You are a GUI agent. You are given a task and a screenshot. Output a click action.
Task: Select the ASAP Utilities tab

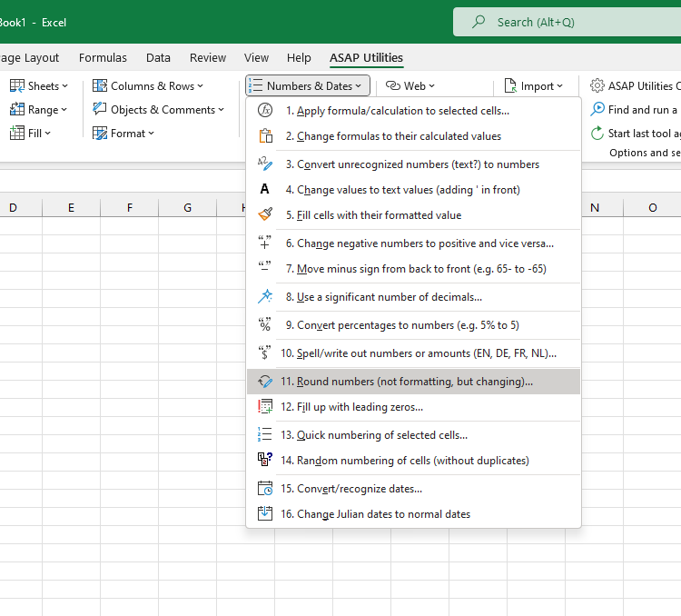[x=366, y=57]
